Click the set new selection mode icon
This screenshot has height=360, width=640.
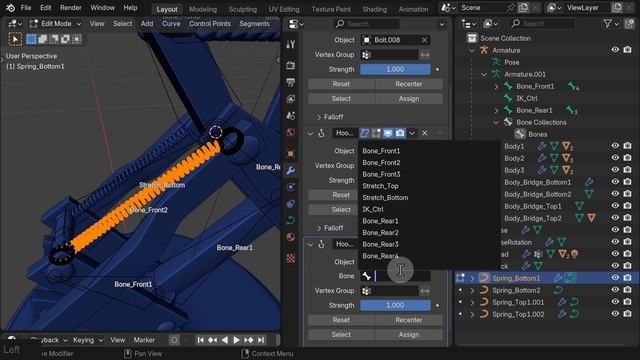pos(31,39)
